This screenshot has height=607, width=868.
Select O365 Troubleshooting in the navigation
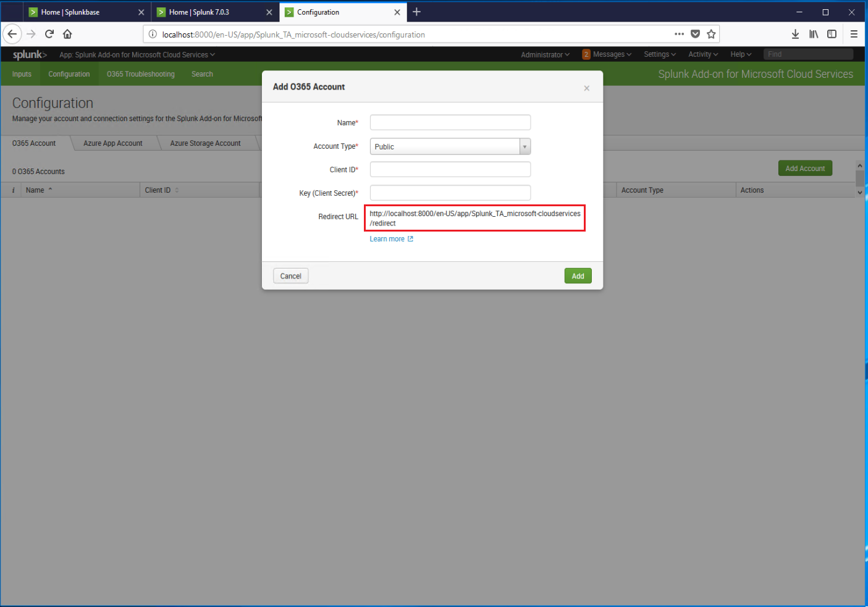tap(140, 73)
